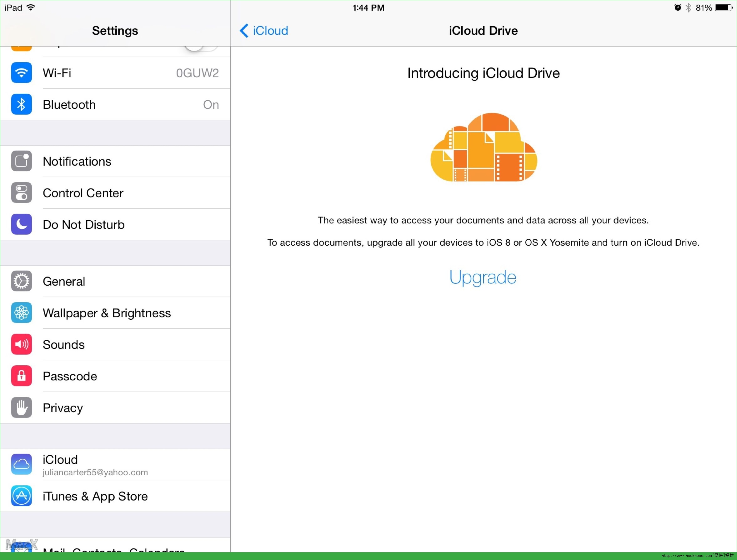The width and height of the screenshot is (737, 560).
Task: Open General settings
Action: tap(115, 281)
